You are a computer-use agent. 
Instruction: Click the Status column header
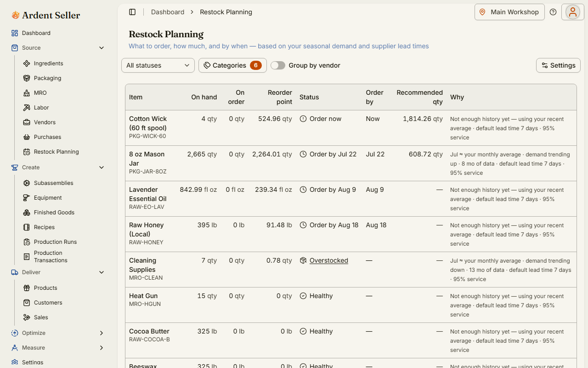pyautogui.click(x=309, y=97)
